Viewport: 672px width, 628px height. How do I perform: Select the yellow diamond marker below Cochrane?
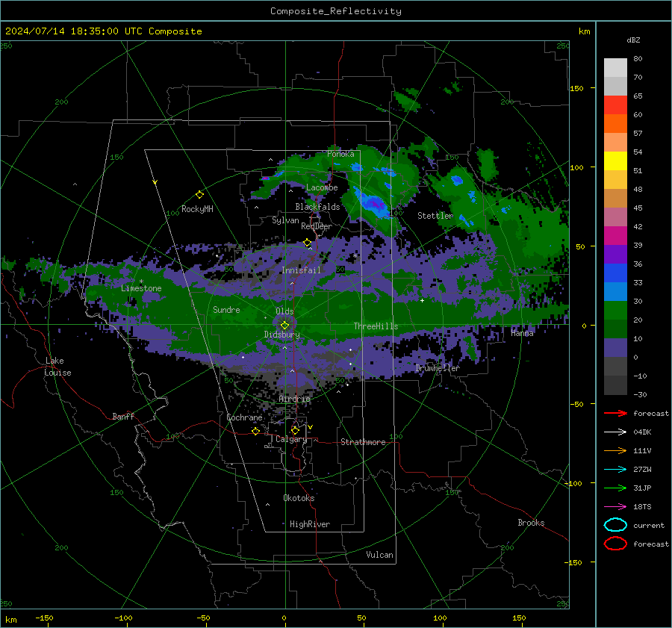coord(256,431)
